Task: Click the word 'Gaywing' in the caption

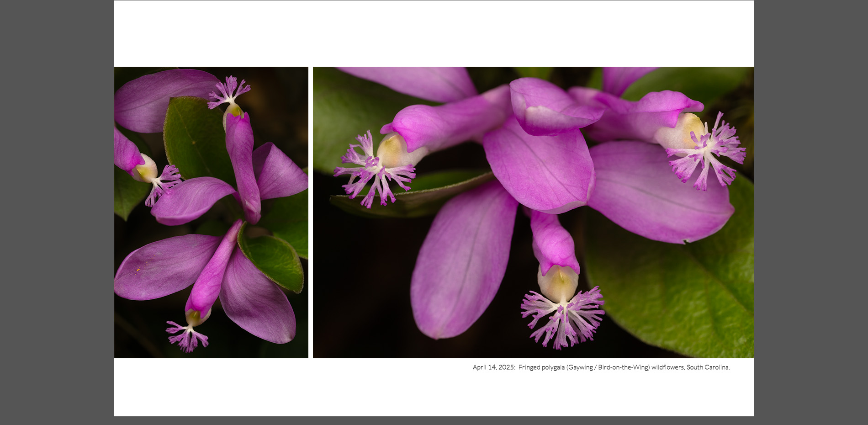Action: click(x=580, y=367)
